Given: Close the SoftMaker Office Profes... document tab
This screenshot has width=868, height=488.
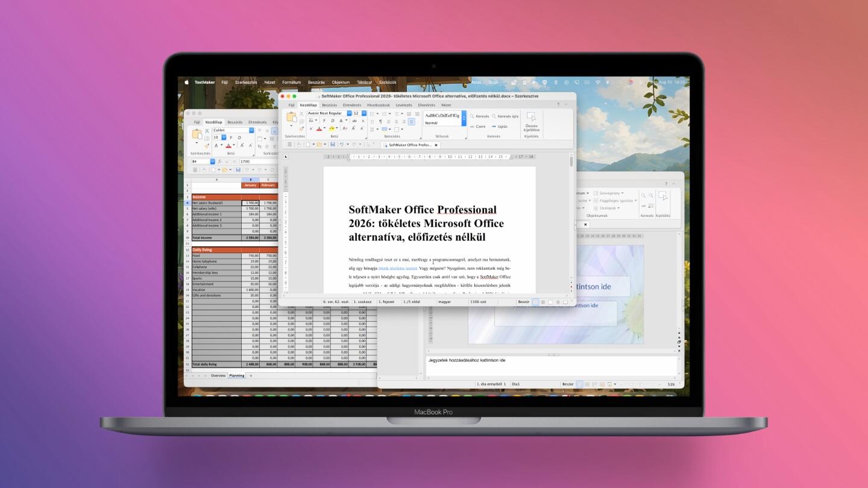Looking at the screenshot, I should pyautogui.click(x=436, y=145).
